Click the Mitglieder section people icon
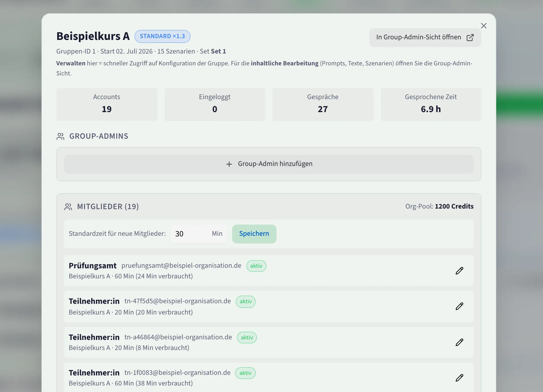 pyautogui.click(x=68, y=207)
